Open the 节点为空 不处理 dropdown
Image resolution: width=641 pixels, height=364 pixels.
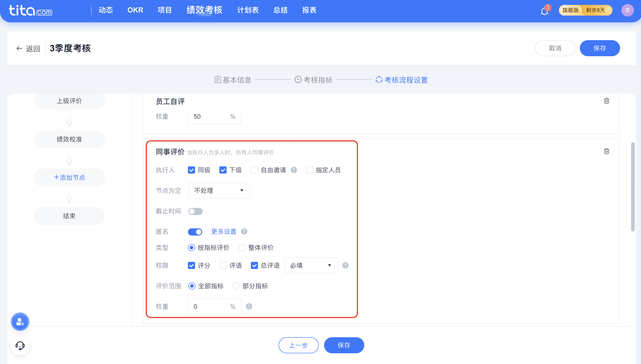(219, 190)
